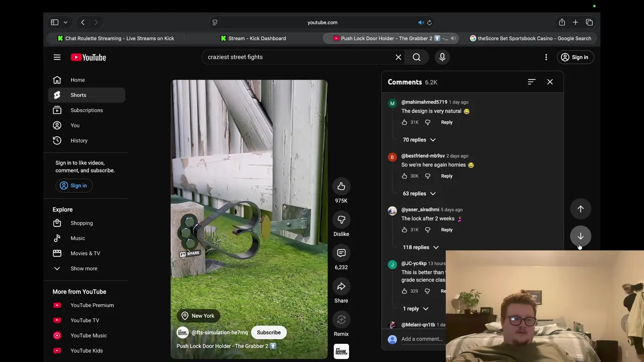Open the YouTube settings three-dot menu
The height and width of the screenshot is (362, 644).
point(546,57)
